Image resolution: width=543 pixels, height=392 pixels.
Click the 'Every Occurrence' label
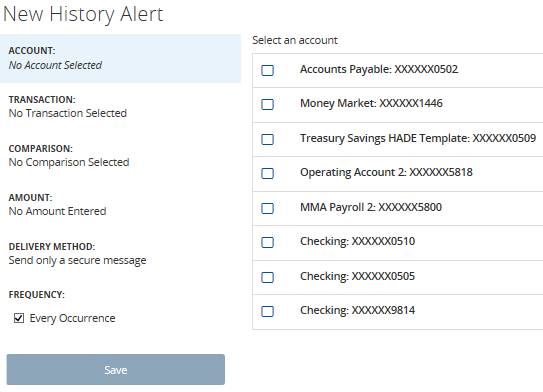pyautogui.click(x=72, y=318)
